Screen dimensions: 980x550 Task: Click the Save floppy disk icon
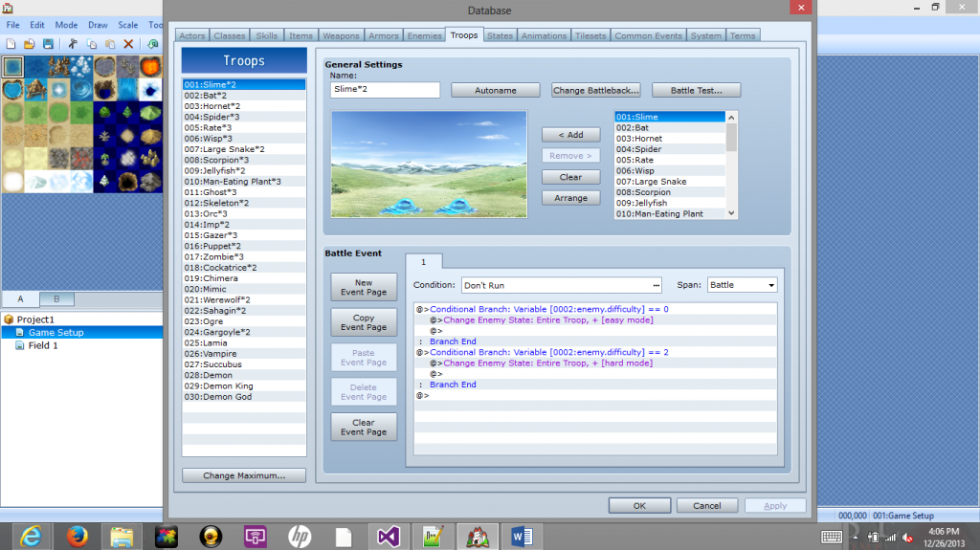pos(47,44)
